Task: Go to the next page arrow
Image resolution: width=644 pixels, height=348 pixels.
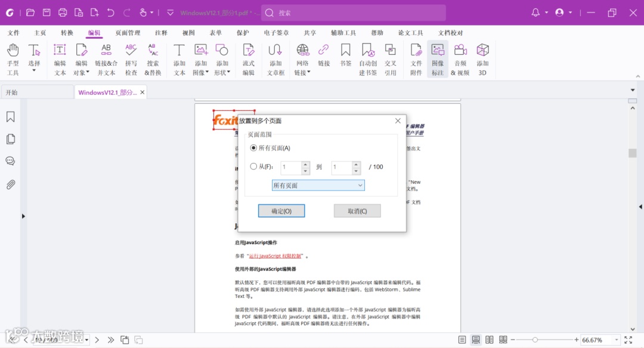Action: (97, 340)
